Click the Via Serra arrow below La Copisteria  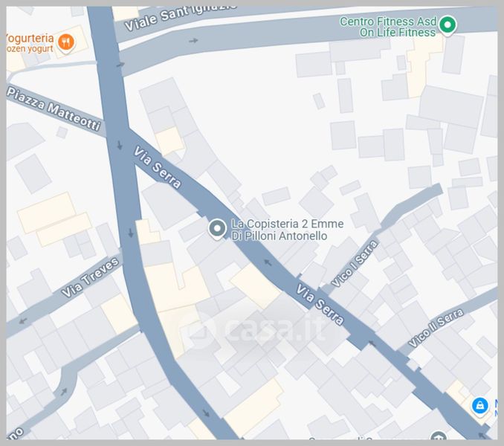click(x=268, y=262)
